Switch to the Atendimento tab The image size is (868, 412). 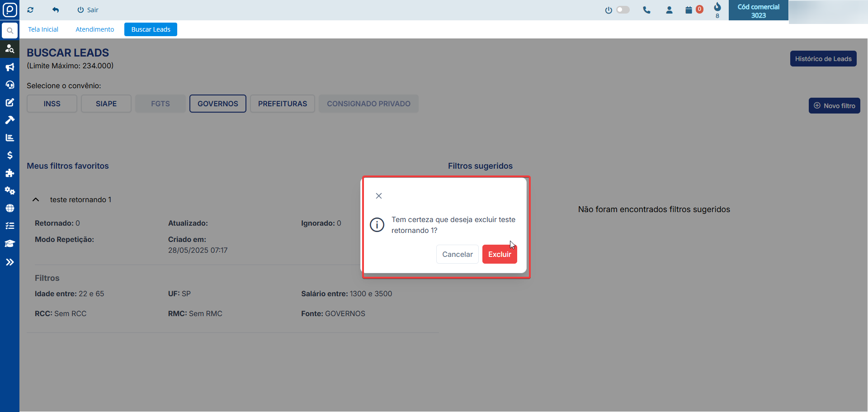point(94,29)
